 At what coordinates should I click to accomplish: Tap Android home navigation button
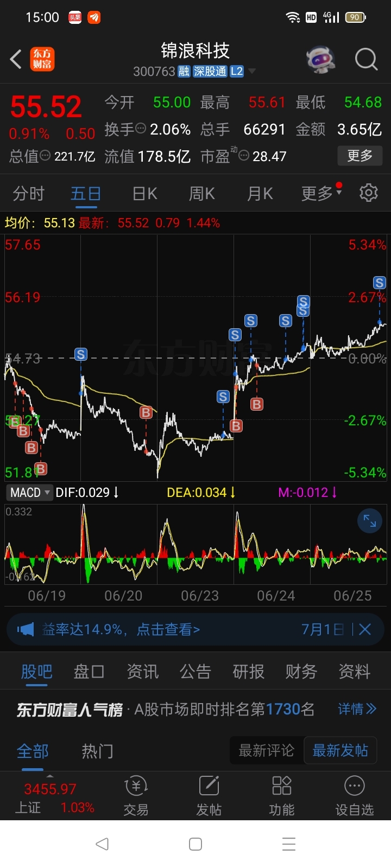coord(195,844)
